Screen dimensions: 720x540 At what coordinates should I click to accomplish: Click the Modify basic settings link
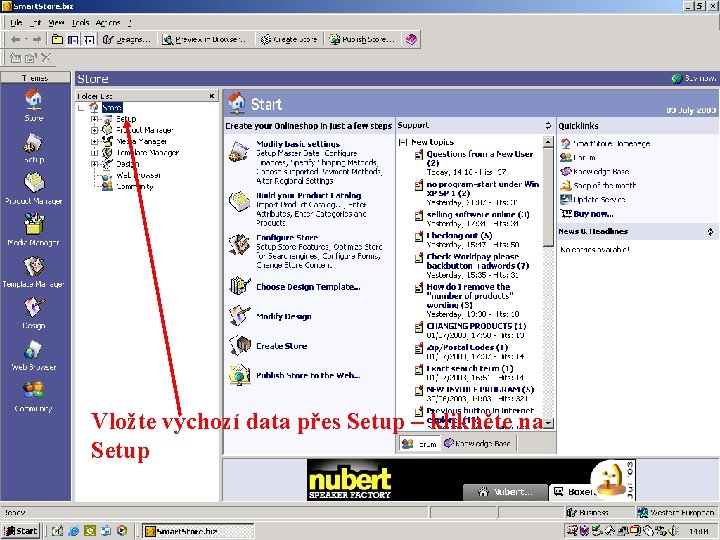[x=298, y=144]
